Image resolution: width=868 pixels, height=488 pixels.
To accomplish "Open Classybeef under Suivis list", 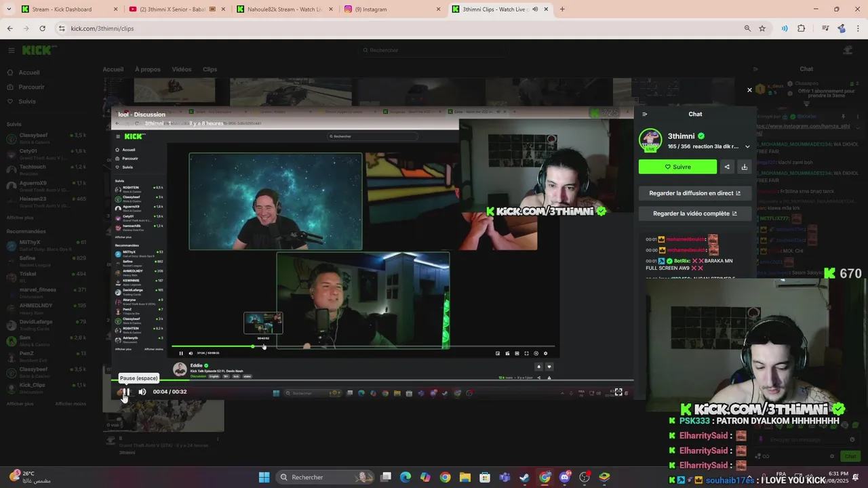I will coord(46,138).
